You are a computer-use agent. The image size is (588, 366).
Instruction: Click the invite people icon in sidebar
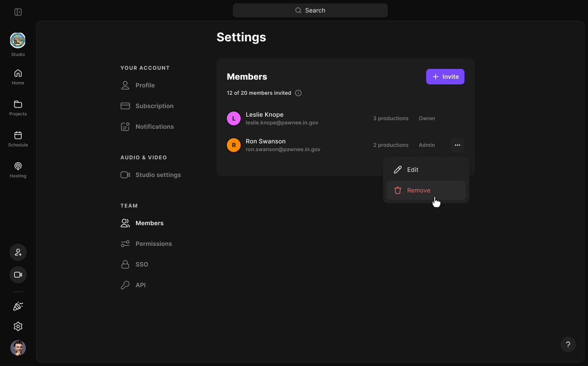(x=18, y=252)
